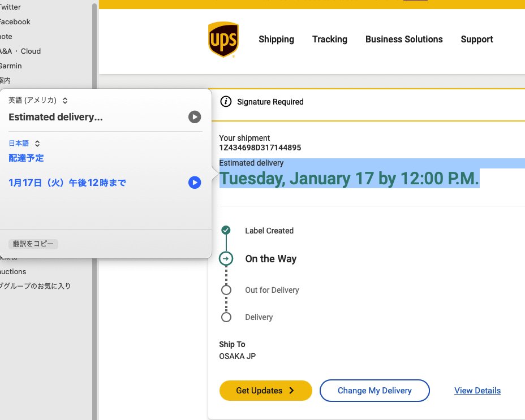Click the note bookmark in sidebar
Image resolution: width=525 pixels, height=420 pixels.
tap(6, 37)
